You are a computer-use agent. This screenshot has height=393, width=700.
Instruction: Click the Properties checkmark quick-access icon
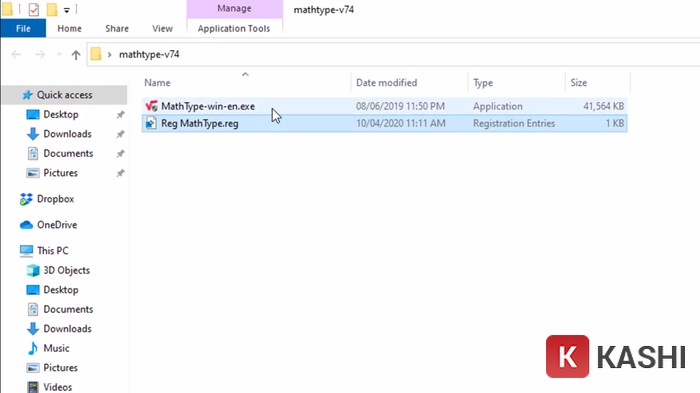[x=33, y=9]
